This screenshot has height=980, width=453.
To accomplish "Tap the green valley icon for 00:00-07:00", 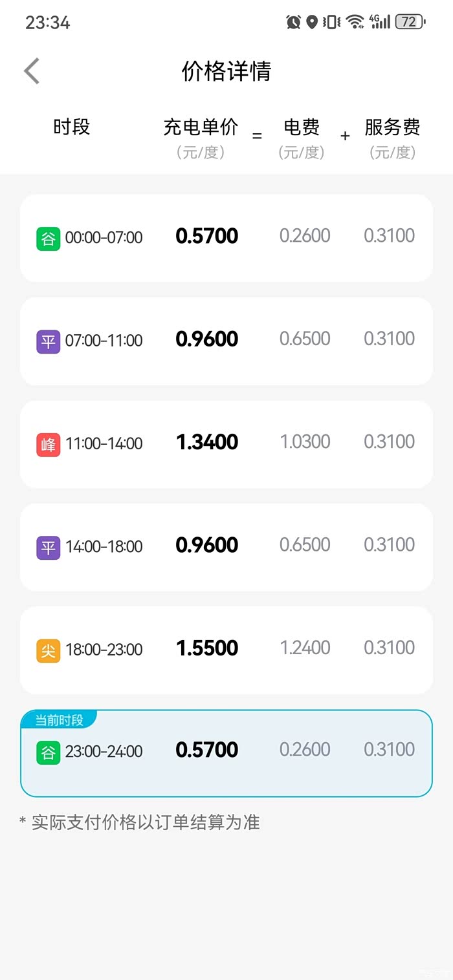I will tap(48, 239).
